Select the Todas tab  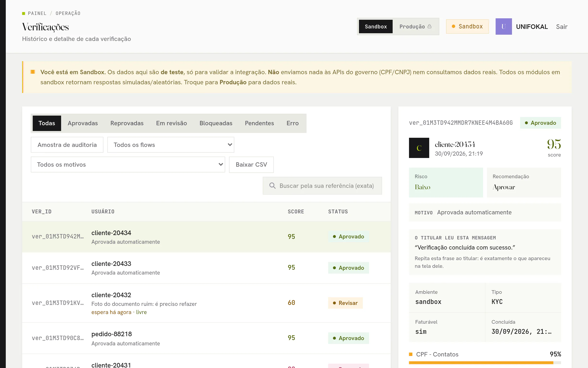click(47, 123)
